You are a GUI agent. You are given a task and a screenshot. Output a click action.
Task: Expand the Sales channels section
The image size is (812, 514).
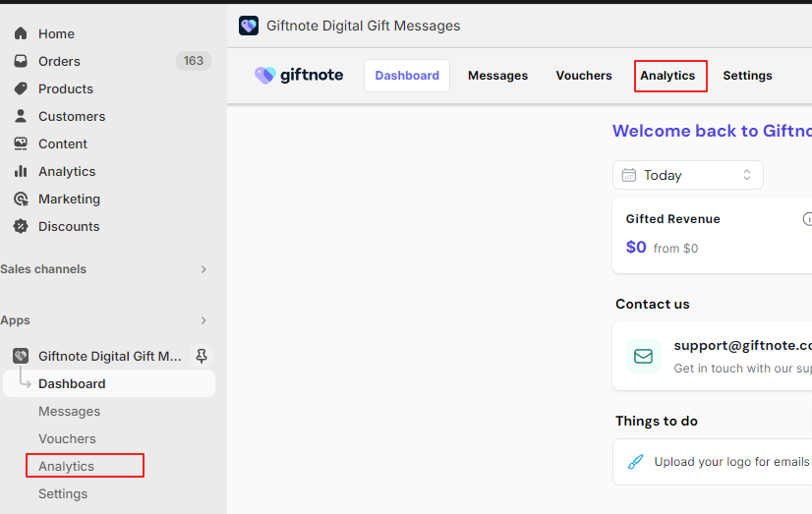203,269
